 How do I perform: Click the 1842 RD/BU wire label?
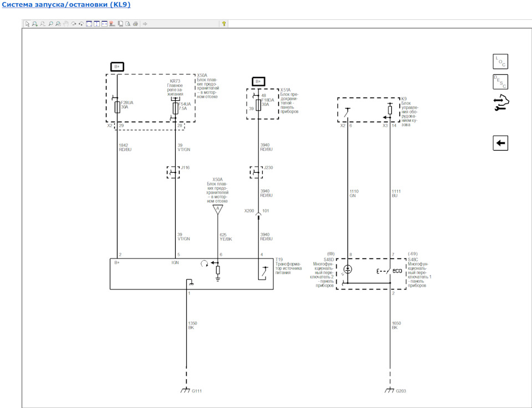point(125,147)
